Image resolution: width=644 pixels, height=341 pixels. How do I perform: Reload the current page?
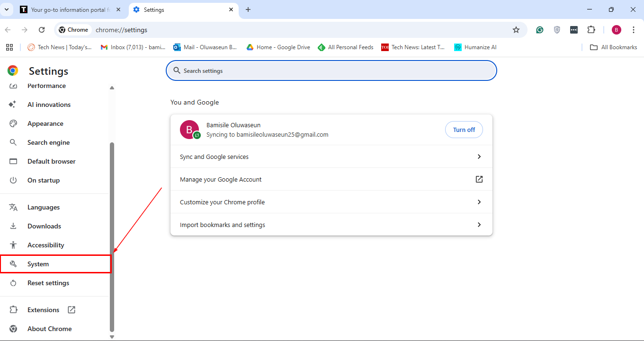(42, 29)
